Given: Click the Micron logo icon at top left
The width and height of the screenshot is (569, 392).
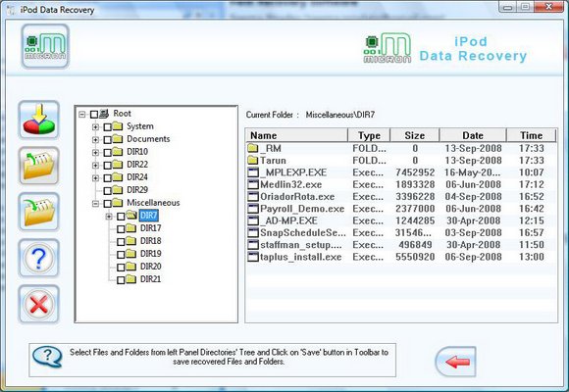Looking at the screenshot, I should coord(45,46).
